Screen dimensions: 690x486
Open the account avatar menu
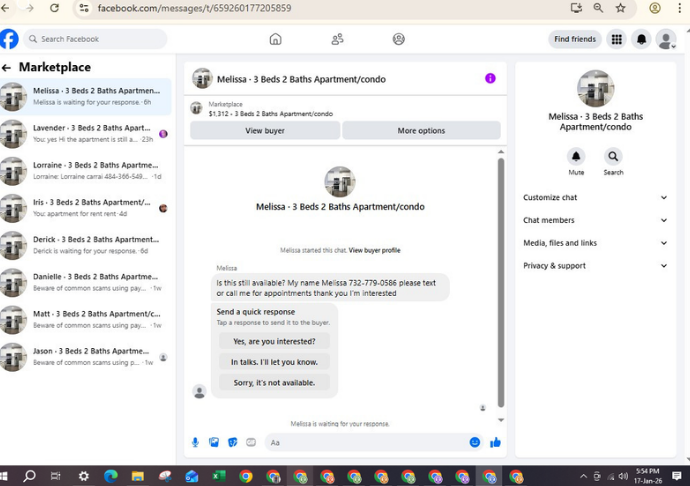pos(666,39)
